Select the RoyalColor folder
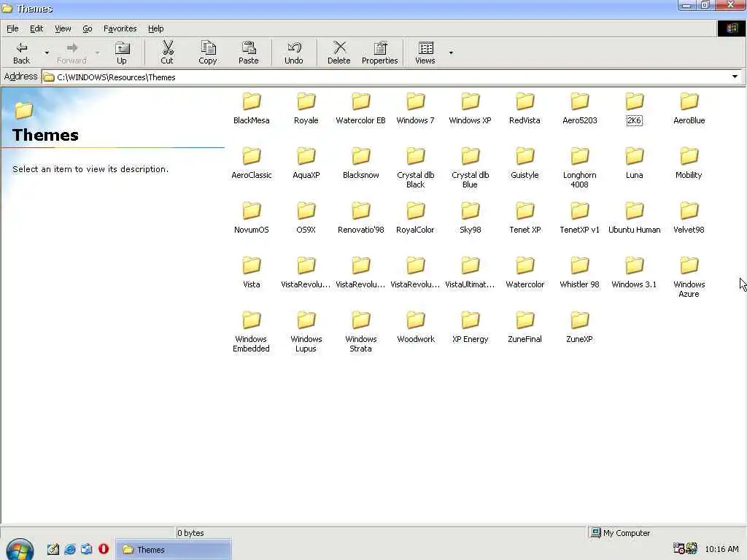Screen dimensions: 747x560 point(415,219)
